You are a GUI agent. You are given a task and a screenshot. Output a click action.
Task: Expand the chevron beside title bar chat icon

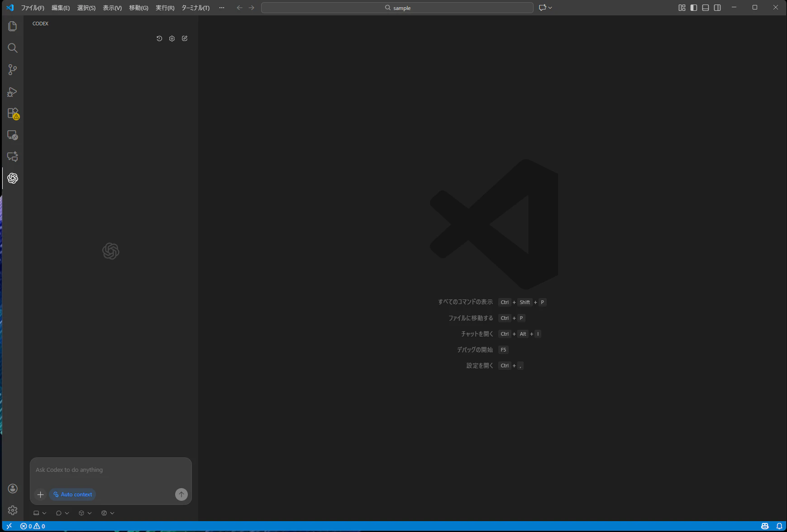coord(550,8)
